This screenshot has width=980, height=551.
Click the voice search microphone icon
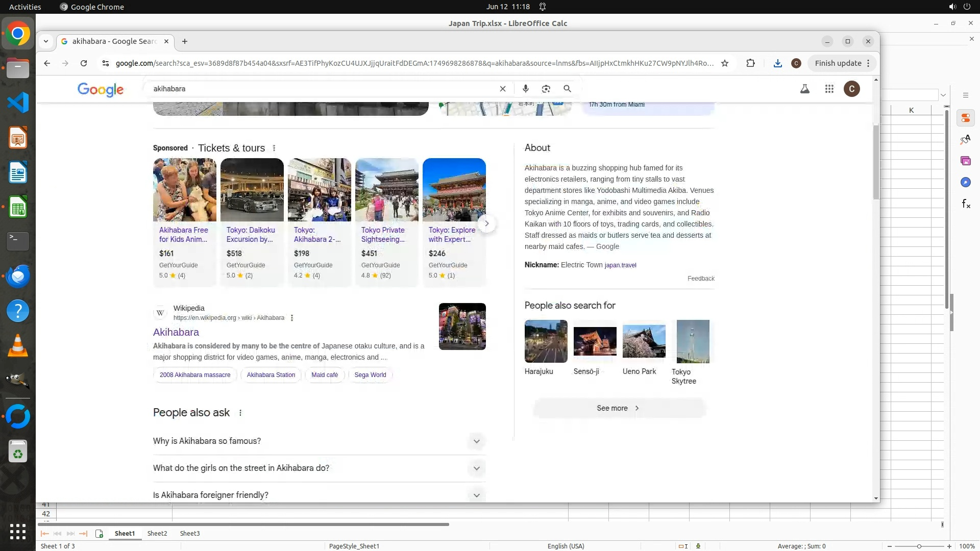pos(525,89)
